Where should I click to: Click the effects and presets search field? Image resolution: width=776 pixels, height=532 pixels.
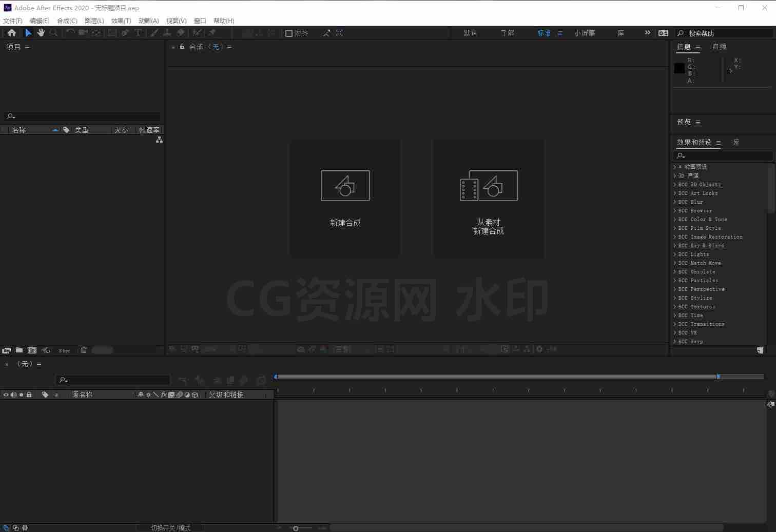pyautogui.click(x=723, y=155)
